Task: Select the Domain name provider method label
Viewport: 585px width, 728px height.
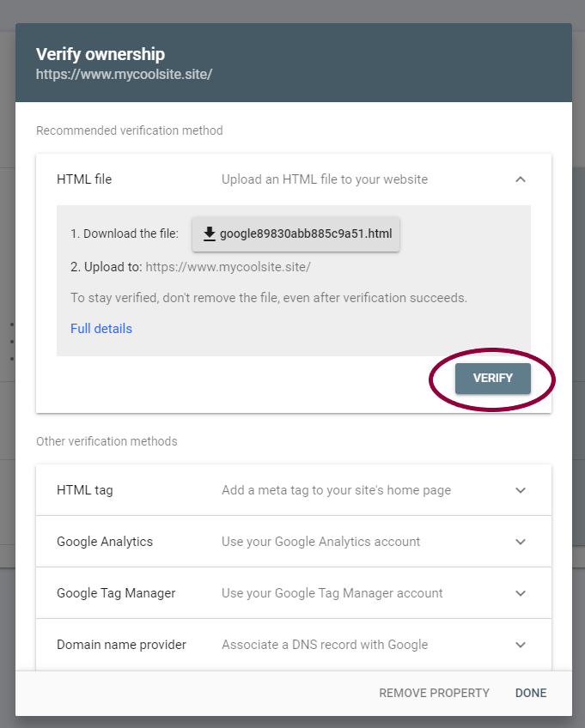Action: pos(121,645)
